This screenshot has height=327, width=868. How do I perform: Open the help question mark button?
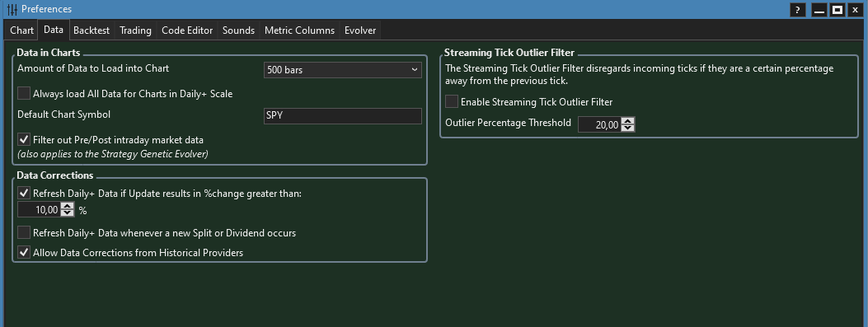coord(797,10)
